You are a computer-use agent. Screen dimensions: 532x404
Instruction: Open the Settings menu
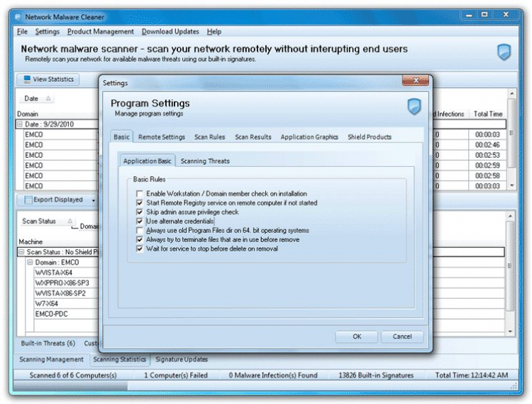pos(47,31)
